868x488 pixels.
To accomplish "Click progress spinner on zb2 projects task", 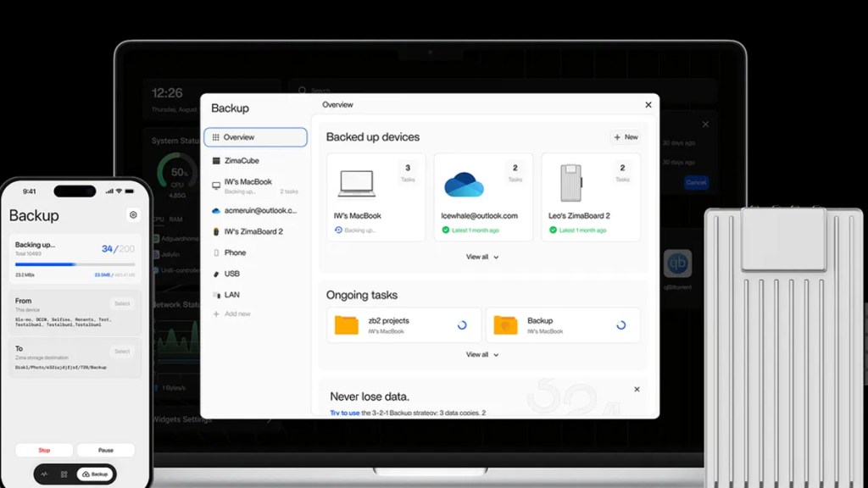I will click(x=462, y=325).
